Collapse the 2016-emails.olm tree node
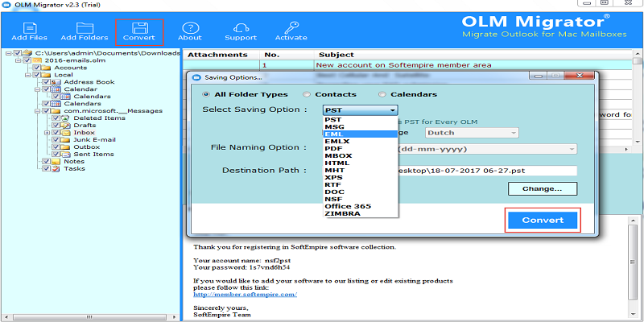 (x=18, y=60)
